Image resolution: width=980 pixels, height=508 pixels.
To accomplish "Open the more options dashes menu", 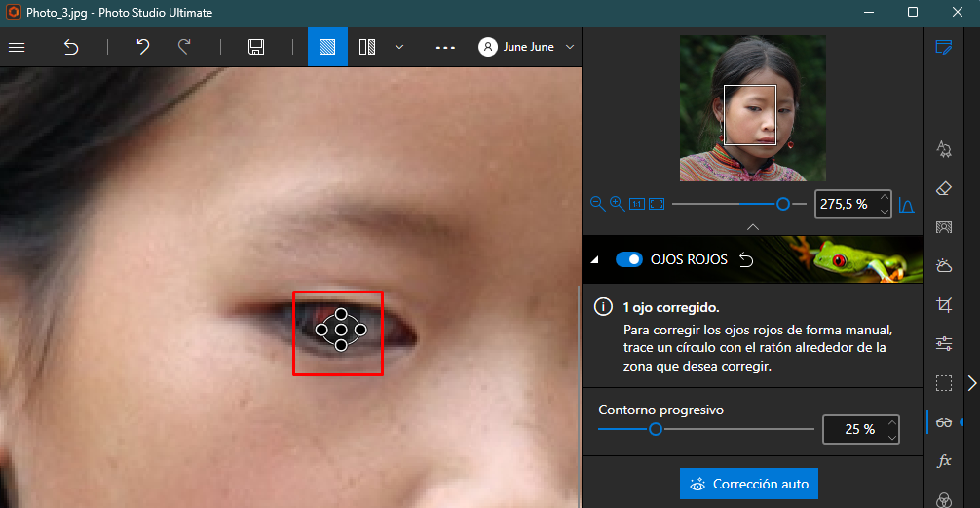I will pyautogui.click(x=445, y=48).
